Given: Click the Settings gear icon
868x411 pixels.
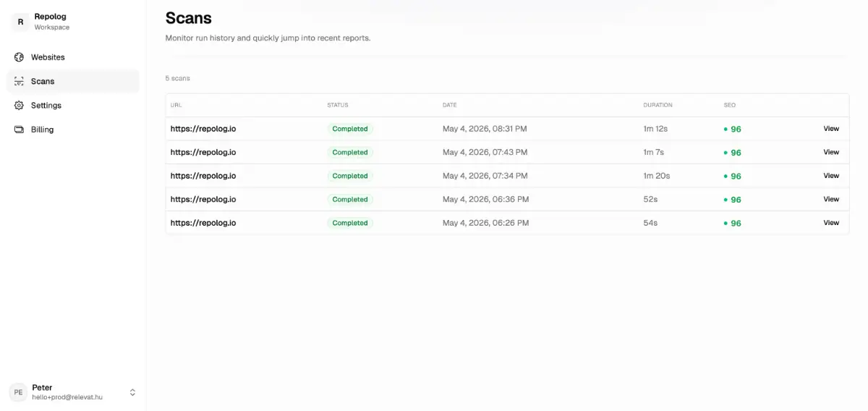Looking at the screenshot, I should pyautogui.click(x=19, y=106).
